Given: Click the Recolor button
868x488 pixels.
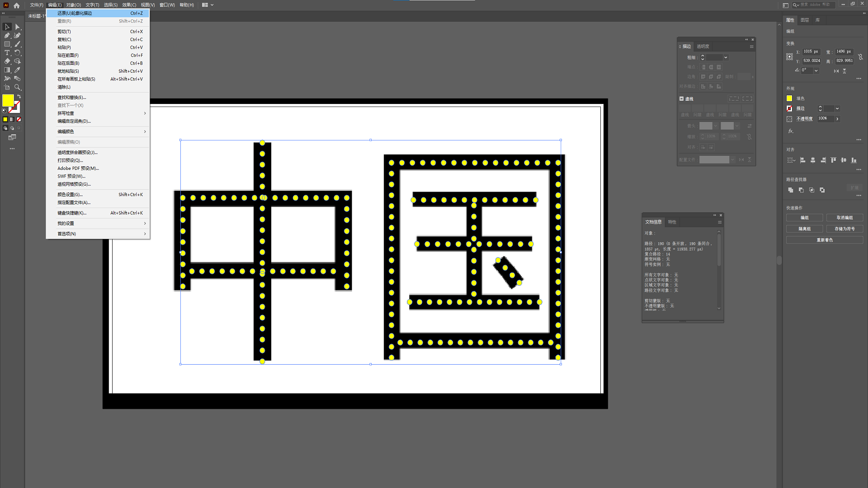Looking at the screenshot, I should [x=824, y=240].
